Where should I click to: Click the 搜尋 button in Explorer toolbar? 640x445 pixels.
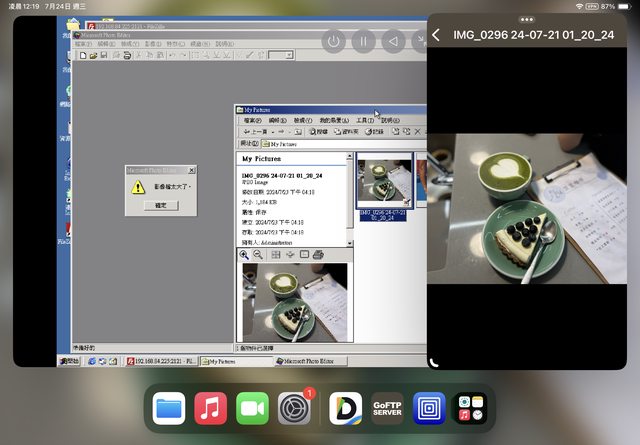coord(317,131)
